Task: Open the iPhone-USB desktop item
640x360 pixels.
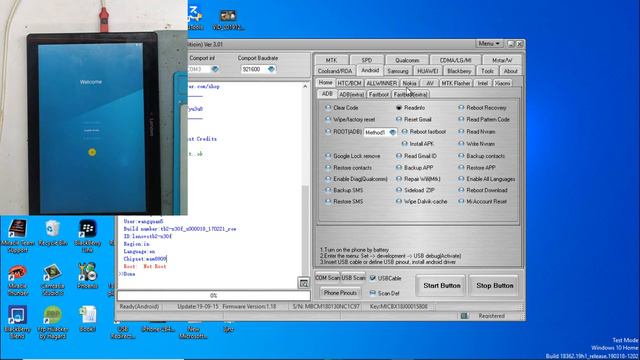Action: [x=158, y=329]
